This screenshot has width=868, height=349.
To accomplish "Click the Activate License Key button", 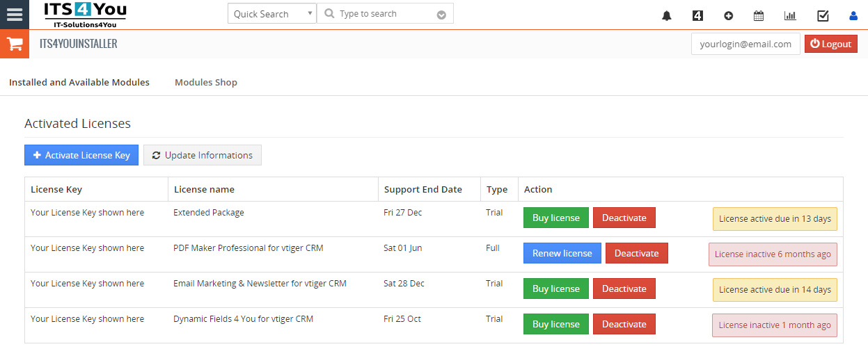I will coord(81,155).
